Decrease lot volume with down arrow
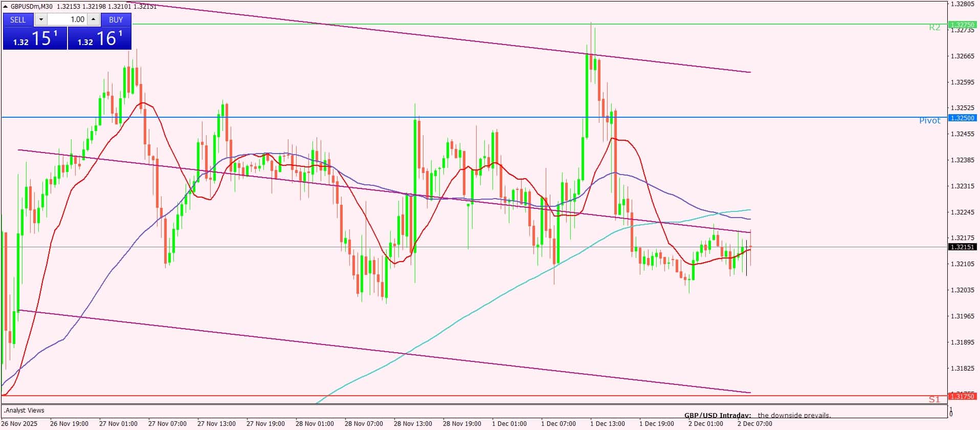 point(41,19)
